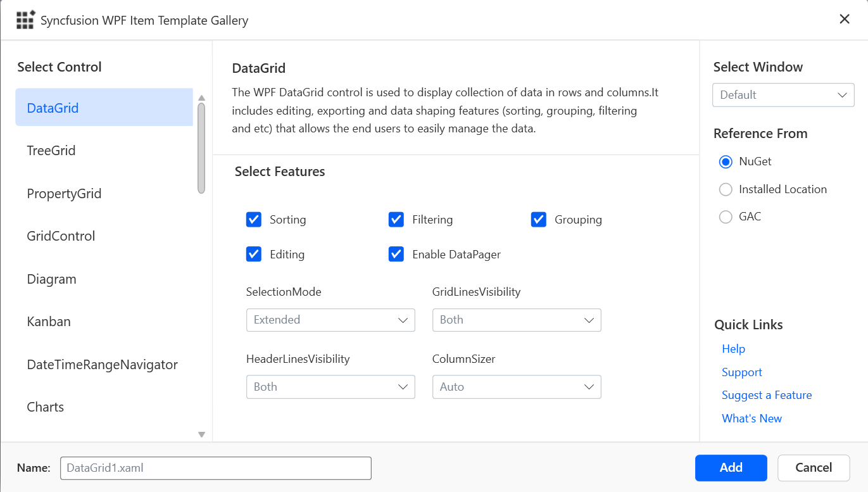868x492 pixels.
Task: Click the control list scrollbar thumb
Action: point(201,148)
